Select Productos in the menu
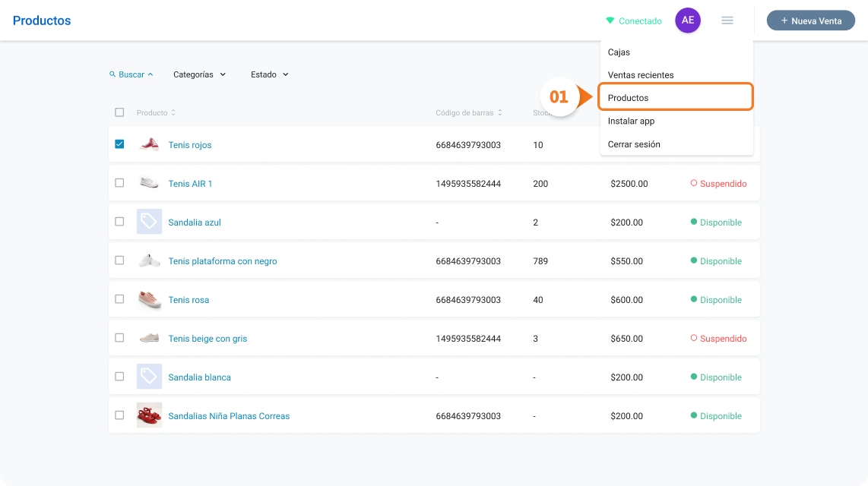This screenshot has height=486, width=868. click(676, 97)
